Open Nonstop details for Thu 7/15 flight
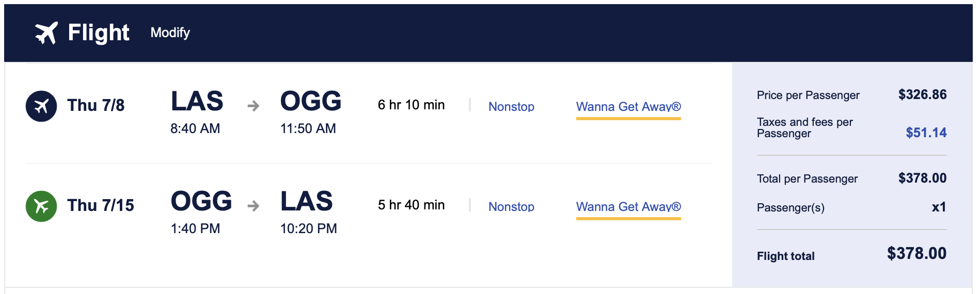 (511, 206)
